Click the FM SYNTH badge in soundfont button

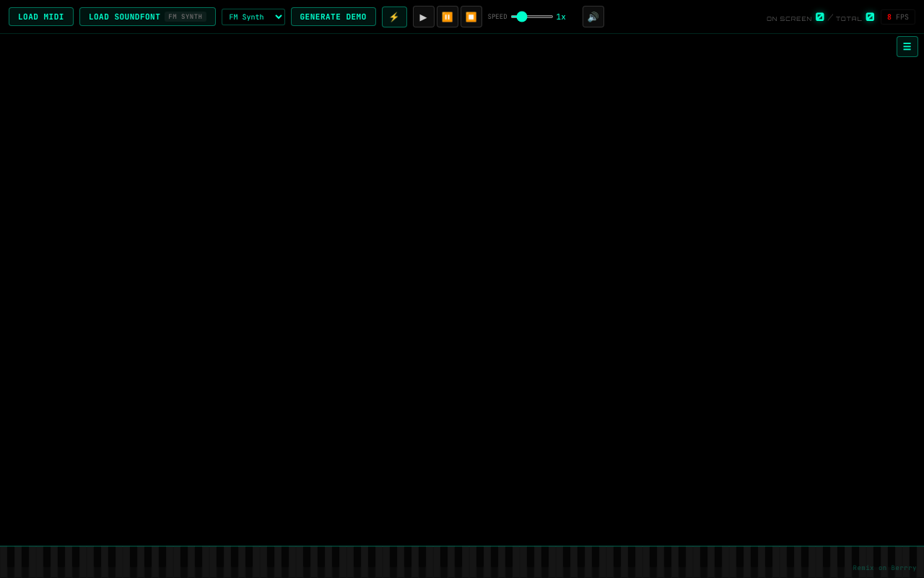click(186, 17)
